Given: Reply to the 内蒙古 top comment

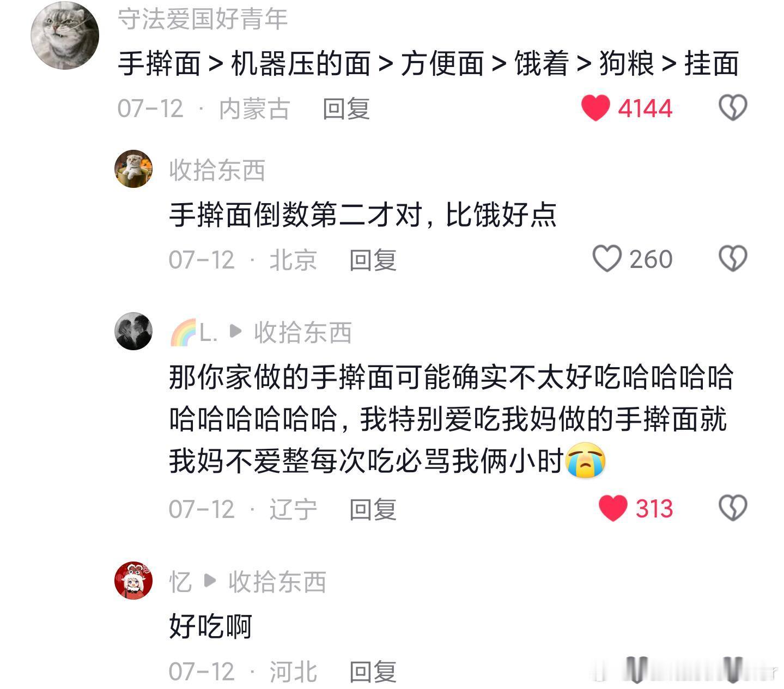Looking at the screenshot, I should point(347,108).
